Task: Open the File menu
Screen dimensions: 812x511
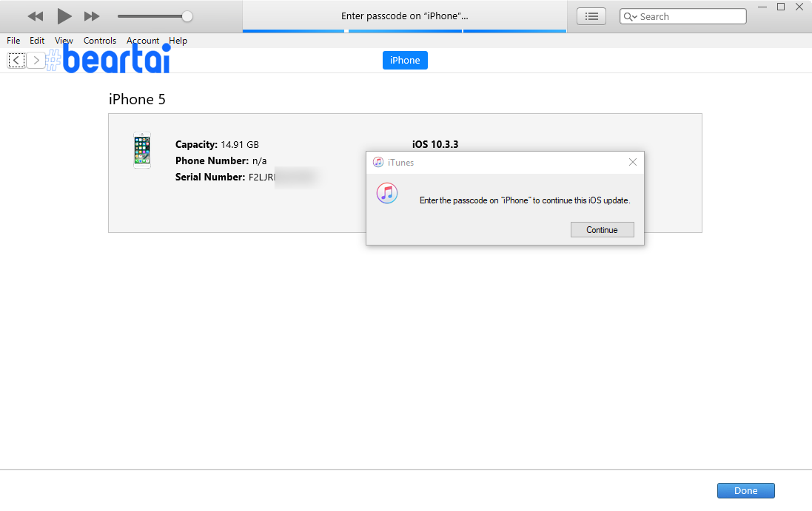Action: (x=13, y=41)
